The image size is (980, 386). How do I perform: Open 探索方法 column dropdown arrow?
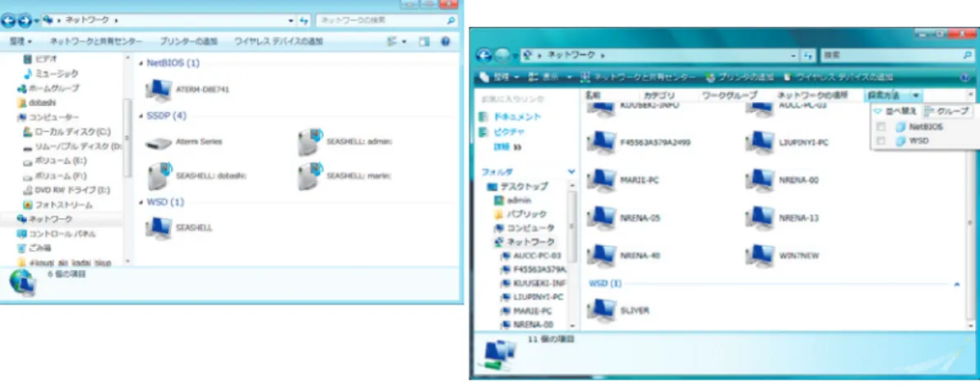(x=916, y=95)
